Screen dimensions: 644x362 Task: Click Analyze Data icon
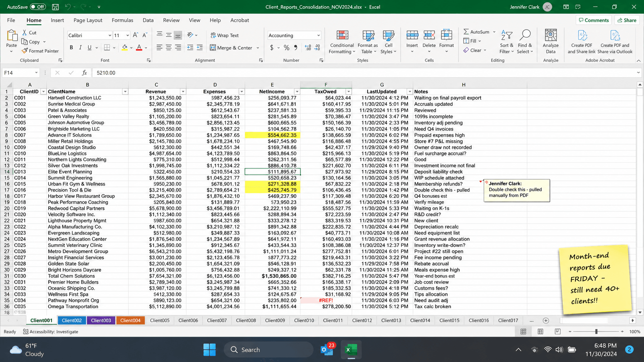(551, 35)
